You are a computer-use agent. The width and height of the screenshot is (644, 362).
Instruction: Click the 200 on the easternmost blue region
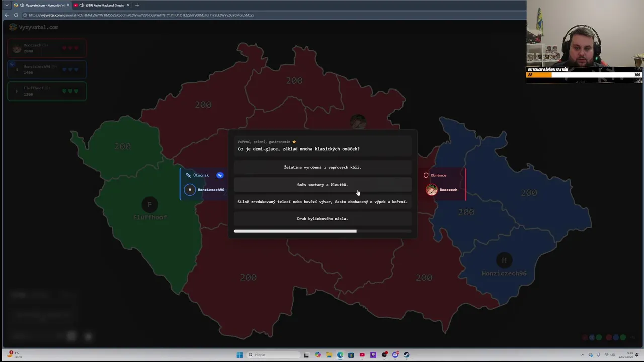pos(529,193)
